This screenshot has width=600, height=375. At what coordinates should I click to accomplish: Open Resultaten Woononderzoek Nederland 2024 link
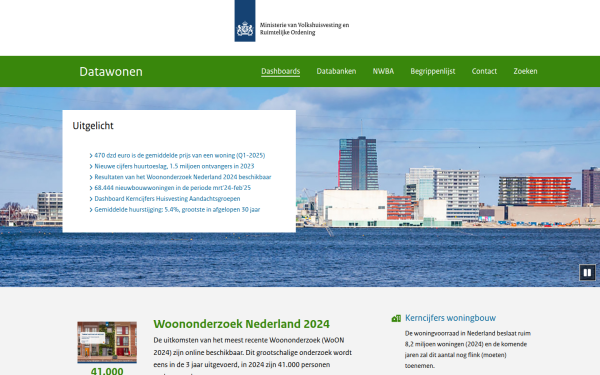tap(183, 177)
